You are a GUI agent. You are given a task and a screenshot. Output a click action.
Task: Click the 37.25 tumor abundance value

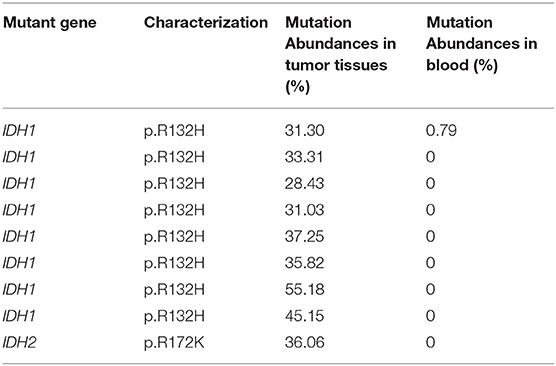pyautogui.click(x=304, y=237)
